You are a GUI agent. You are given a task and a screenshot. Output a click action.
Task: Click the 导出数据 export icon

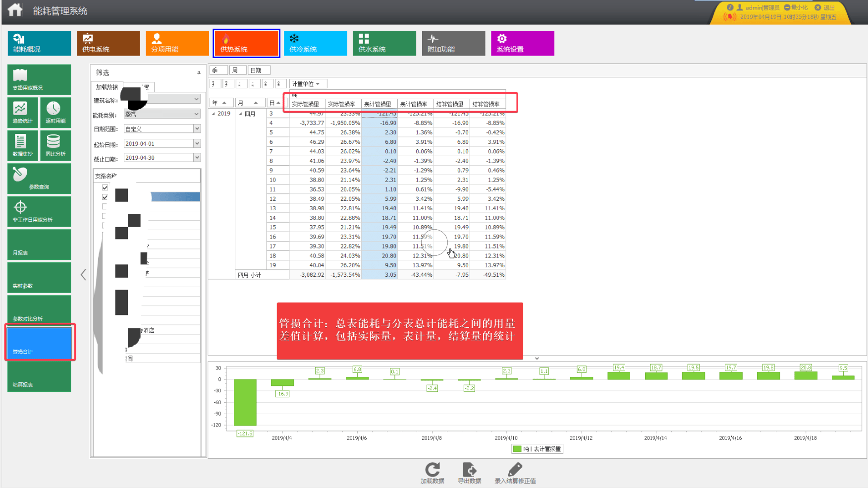(469, 473)
